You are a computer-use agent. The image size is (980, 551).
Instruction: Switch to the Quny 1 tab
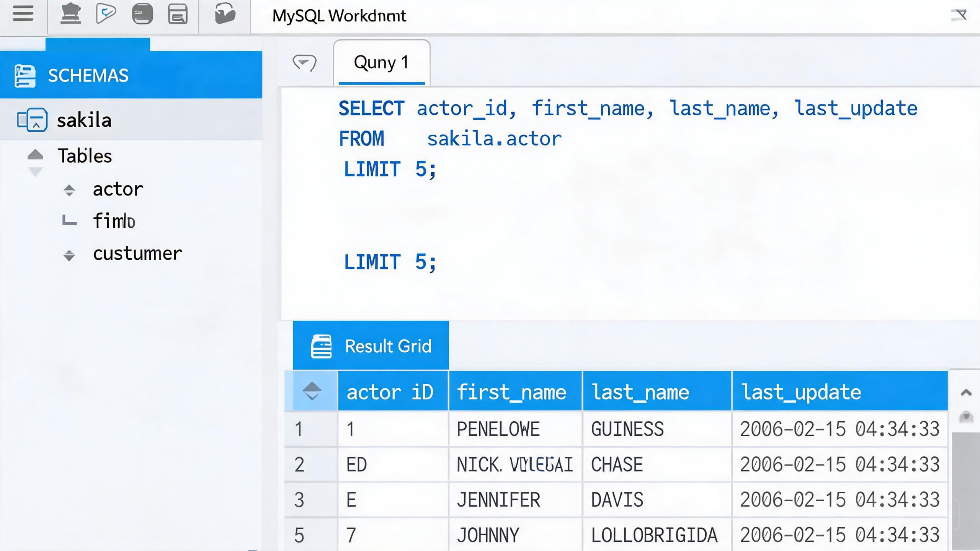coord(382,62)
